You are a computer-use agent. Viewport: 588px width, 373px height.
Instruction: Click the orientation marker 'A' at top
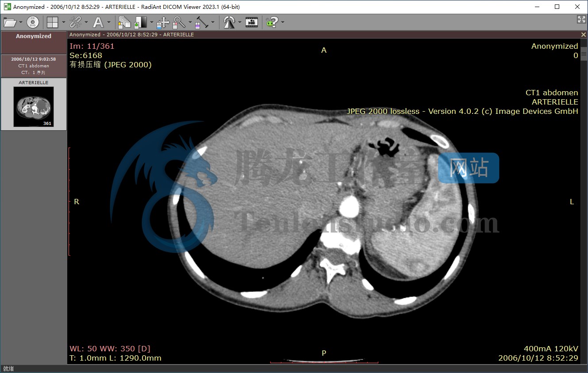[x=324, y=51]
